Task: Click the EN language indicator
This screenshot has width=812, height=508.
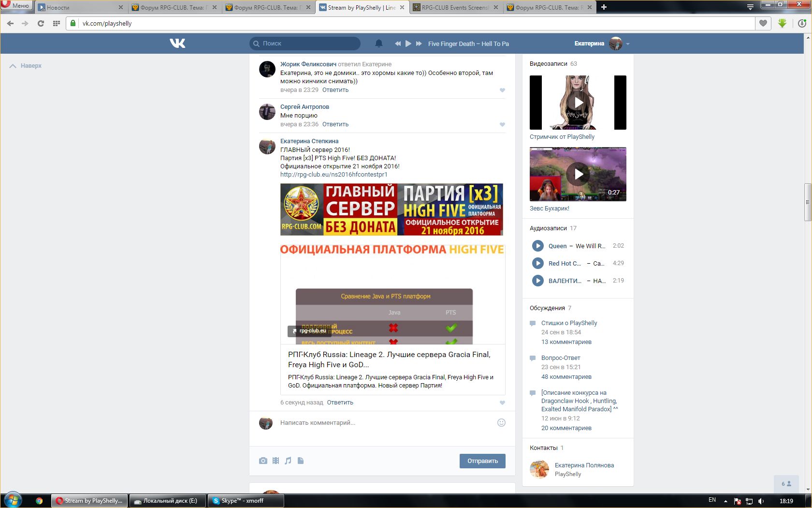Action: click(712, 500)
